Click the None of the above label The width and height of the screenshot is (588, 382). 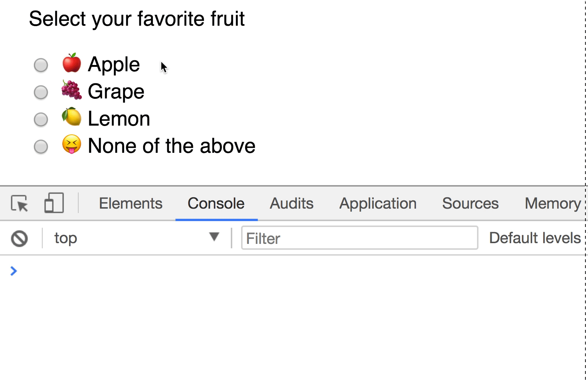click(171, 146)
